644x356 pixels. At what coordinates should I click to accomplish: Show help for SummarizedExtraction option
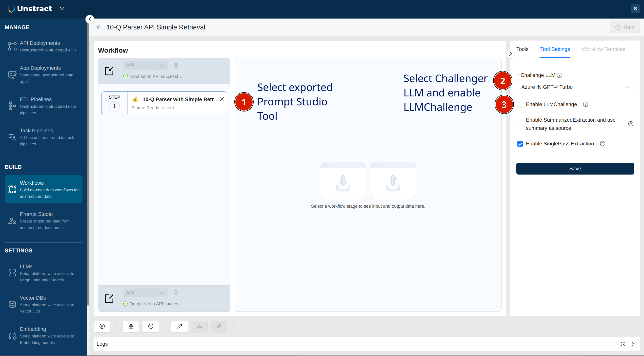point(630,124)
